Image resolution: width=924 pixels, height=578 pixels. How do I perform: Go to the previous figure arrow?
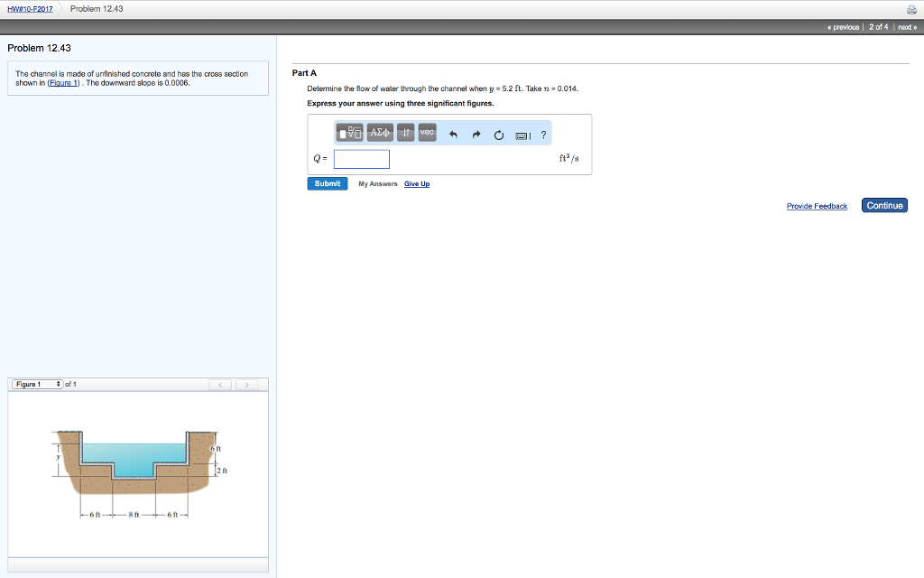pos(220,385)
